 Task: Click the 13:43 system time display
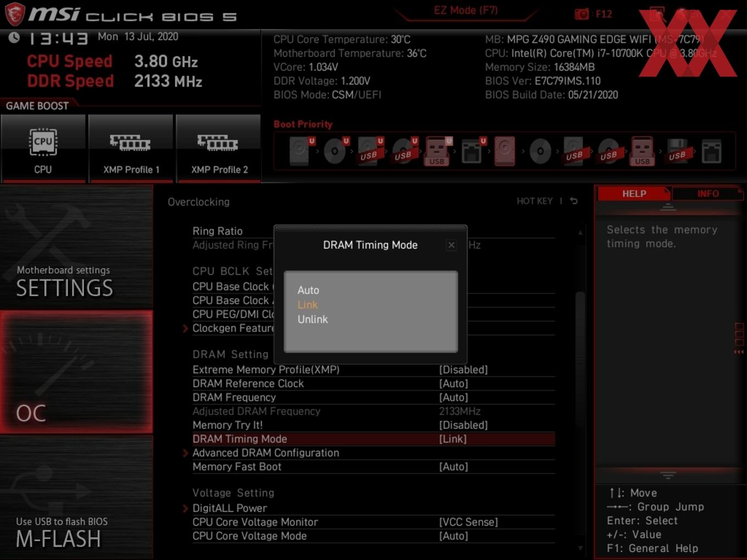tap(58, 38)
